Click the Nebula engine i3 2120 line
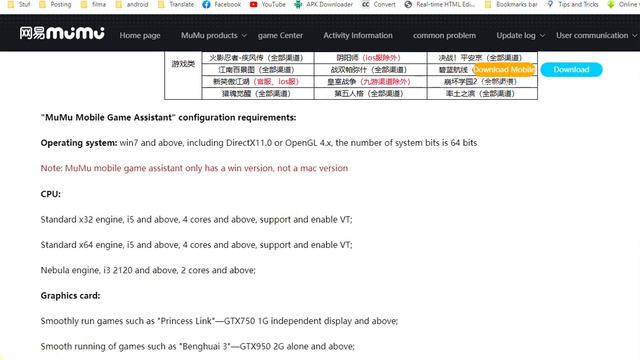 pyautogui.click(x=148, y=270)
